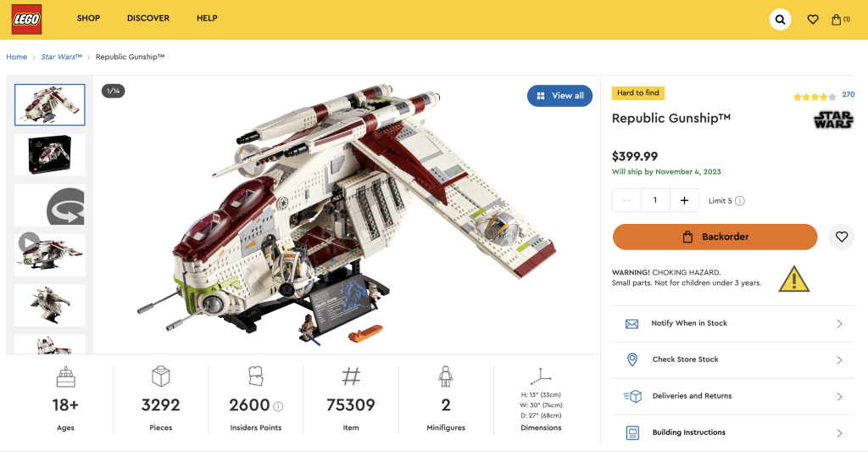The width and height of the screenshot is (868, 452).
Task: Open the 360 degree view thumbnail
Action: (50, 205)
